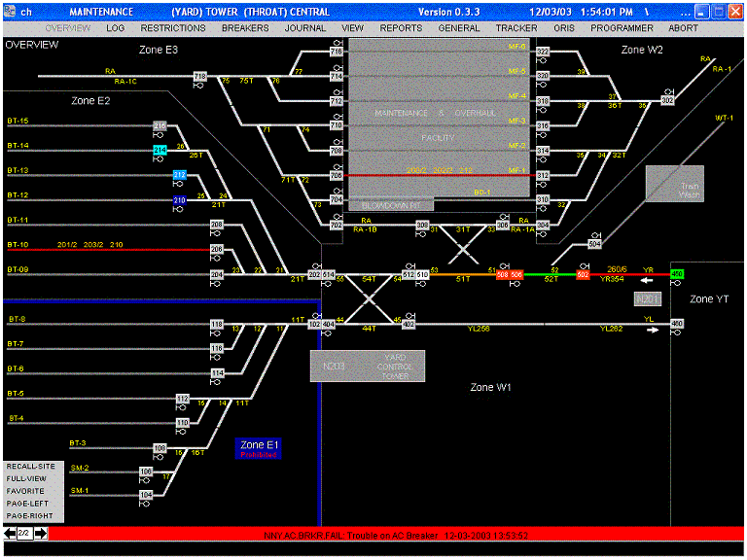747x560 pixels.
Task: Toggle signal 206 on red track BT-10
Action: 217,250
